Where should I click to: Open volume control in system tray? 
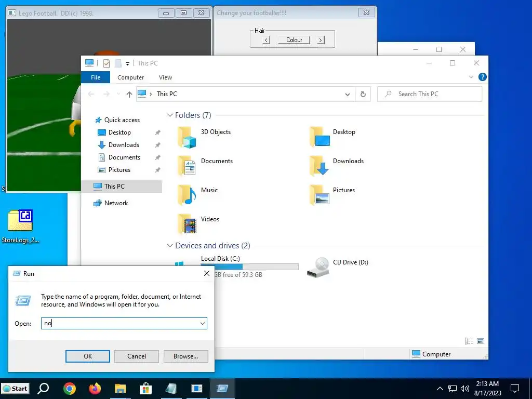coord(465,389)
